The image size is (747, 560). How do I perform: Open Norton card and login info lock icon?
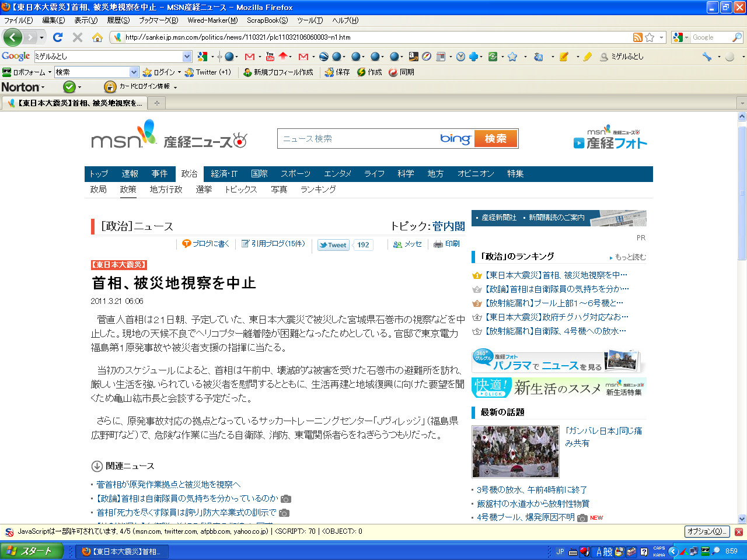[110, 87]
